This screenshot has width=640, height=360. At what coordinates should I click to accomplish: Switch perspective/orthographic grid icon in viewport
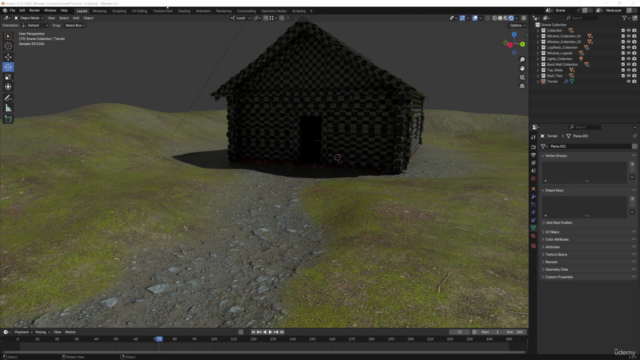522,86
